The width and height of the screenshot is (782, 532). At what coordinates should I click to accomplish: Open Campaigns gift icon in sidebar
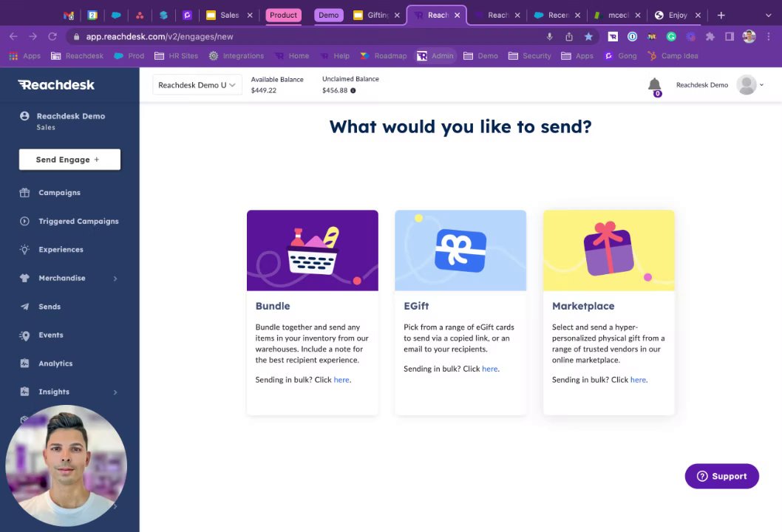[24, 192]
